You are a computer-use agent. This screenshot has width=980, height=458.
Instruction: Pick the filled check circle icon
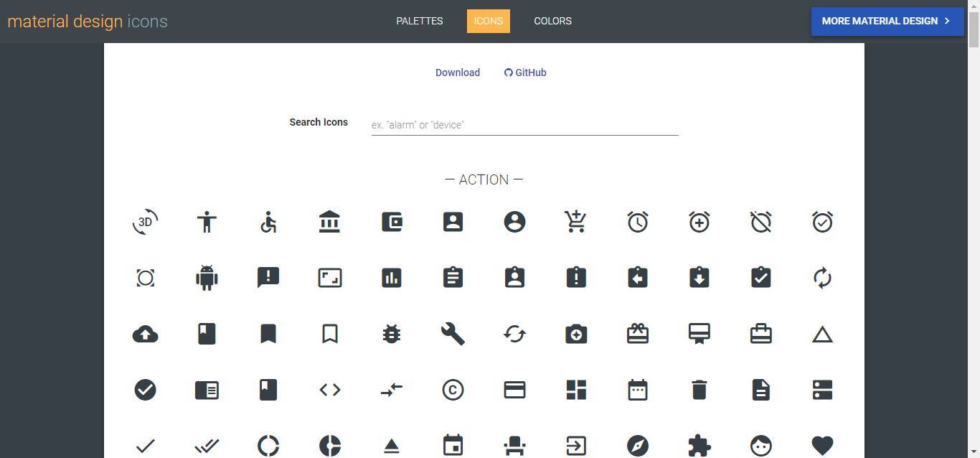click(x=145, y=390)
